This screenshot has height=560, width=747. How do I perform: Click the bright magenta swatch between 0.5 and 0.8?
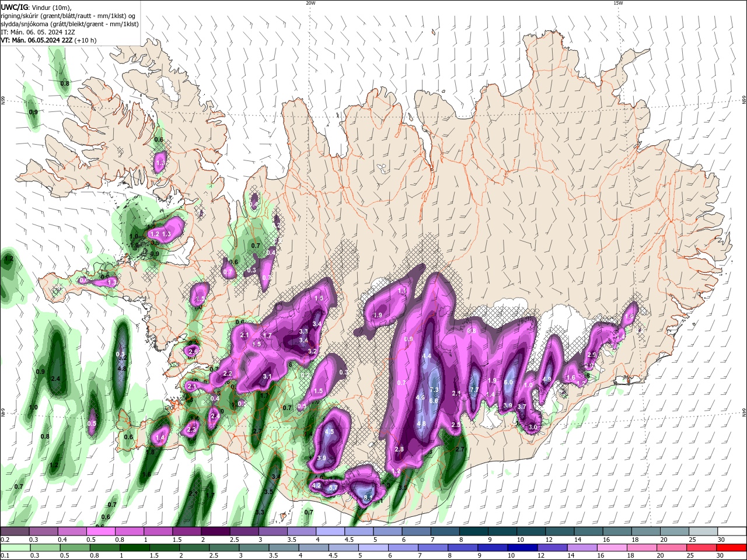point(101,531)
